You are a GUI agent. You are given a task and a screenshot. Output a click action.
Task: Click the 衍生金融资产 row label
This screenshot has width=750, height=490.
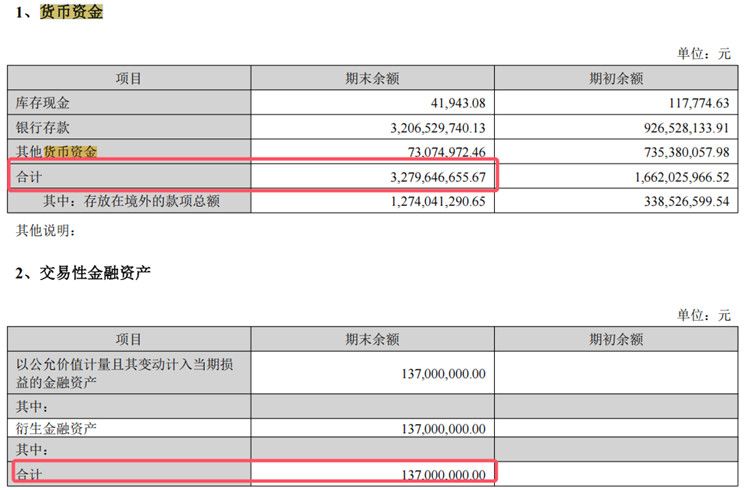point(57,428)
